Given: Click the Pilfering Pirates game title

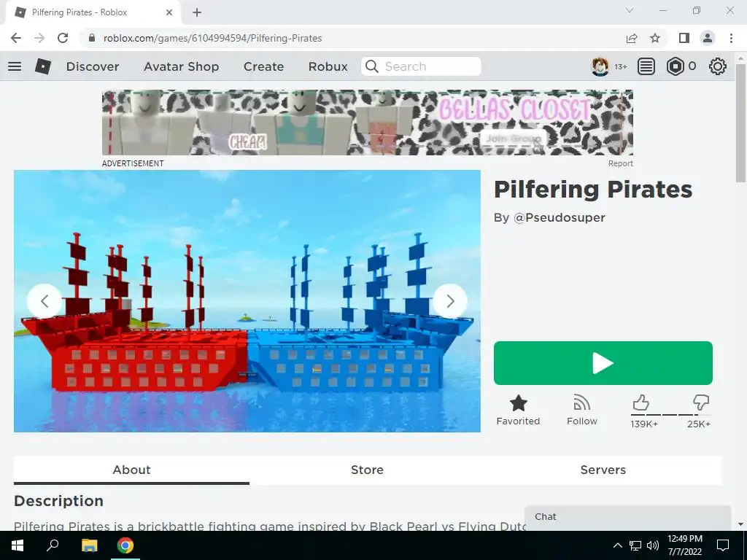Looking at the screenshot, I should click(x=592, y=190).
